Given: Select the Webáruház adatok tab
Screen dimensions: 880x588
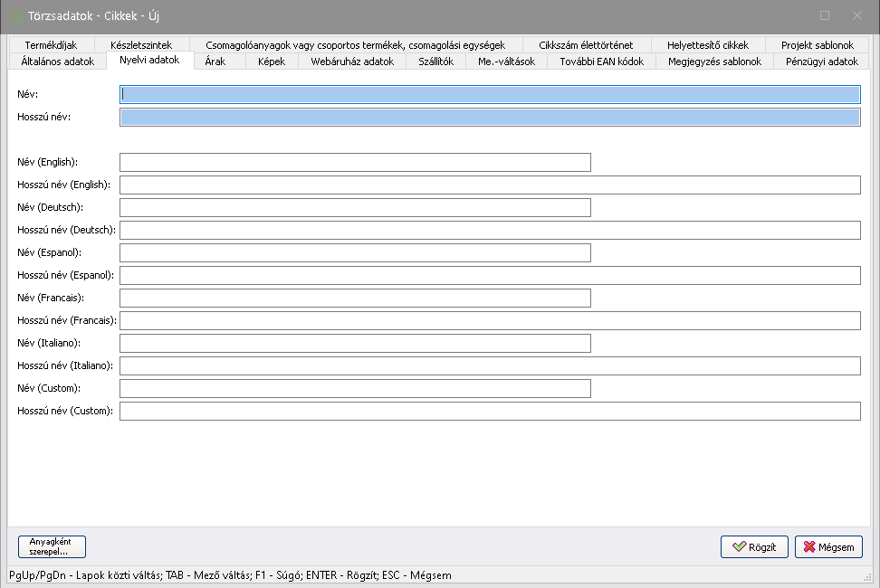Looking at the screenshot, I should (x=352, y=62).
